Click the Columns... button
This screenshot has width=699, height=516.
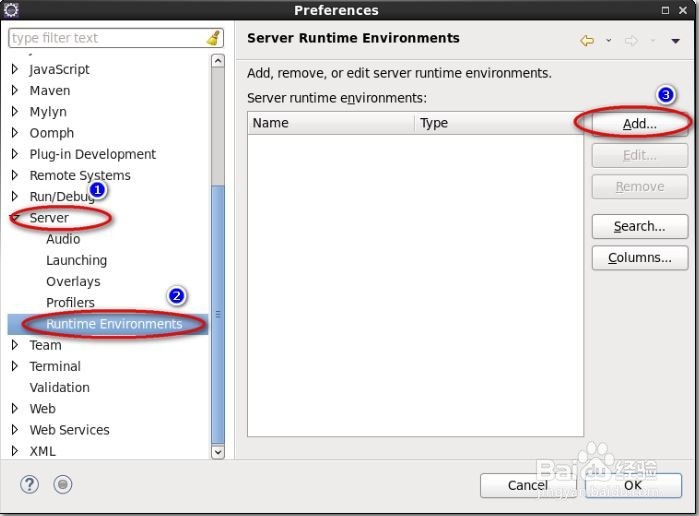click(x=640, y=258)
